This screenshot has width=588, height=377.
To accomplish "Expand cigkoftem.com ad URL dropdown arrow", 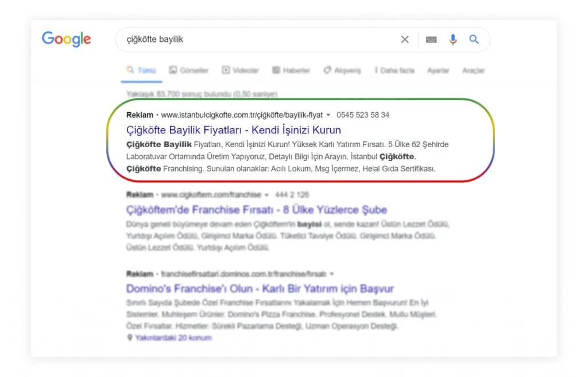I will click(266, 195).
